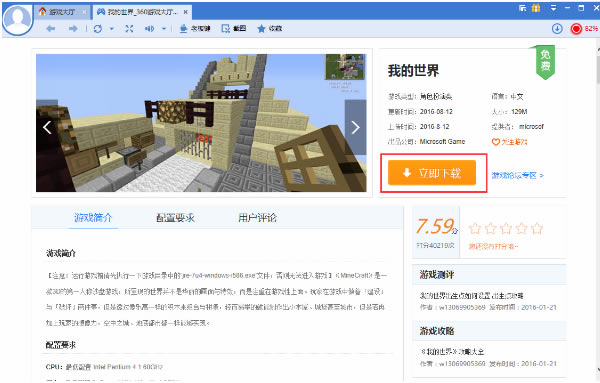Follow the game via heart 关注游戏 link
Viewport: 600px width, 383px height.
click(x=509, y=142)
